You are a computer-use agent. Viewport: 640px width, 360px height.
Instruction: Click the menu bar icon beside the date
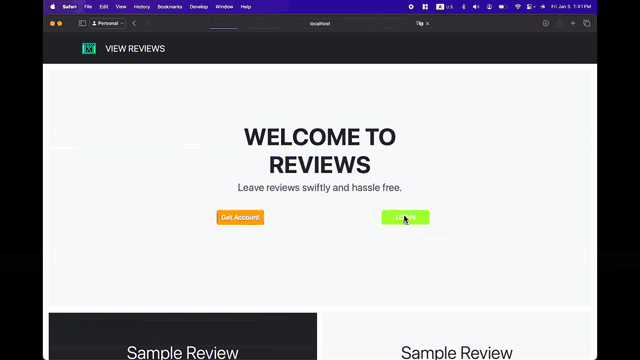pyautogui.click(x=543, y=7)
